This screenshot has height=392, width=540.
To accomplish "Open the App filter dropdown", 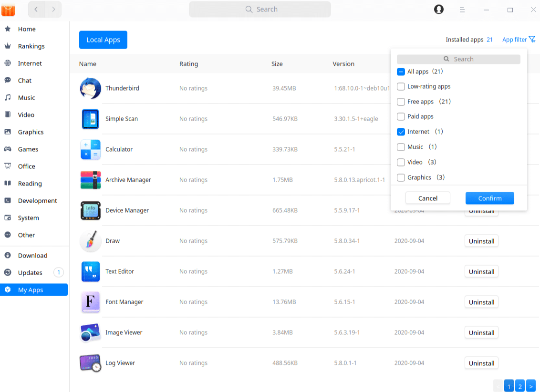I will click(x=519, y=40).
